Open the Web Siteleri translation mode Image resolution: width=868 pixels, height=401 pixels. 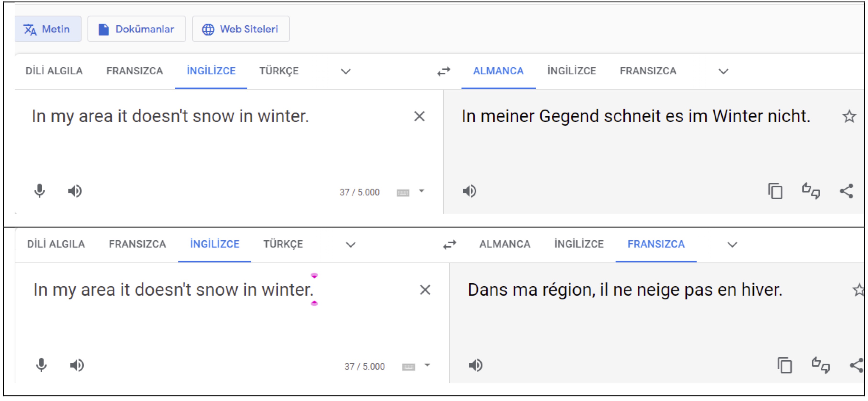click(241, 29)
